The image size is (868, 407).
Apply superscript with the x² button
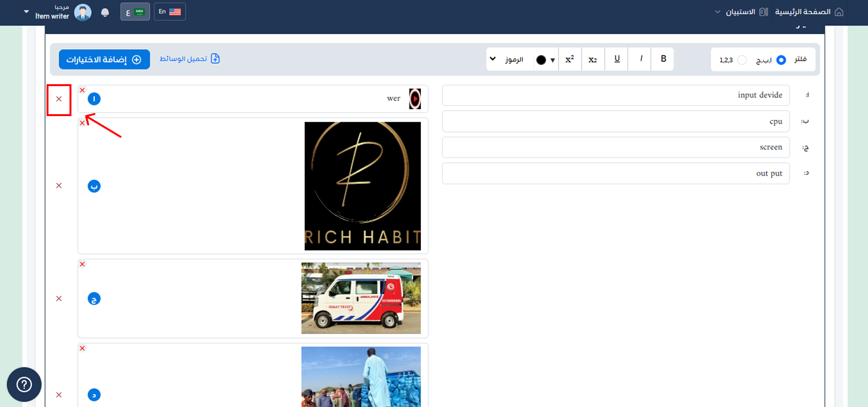click(x=570, y=59)
